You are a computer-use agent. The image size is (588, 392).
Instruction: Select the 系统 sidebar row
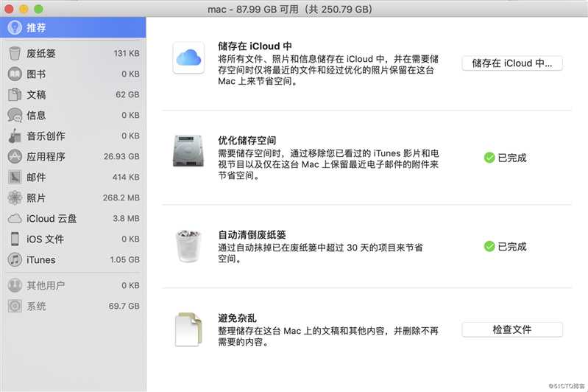[73, 306]
